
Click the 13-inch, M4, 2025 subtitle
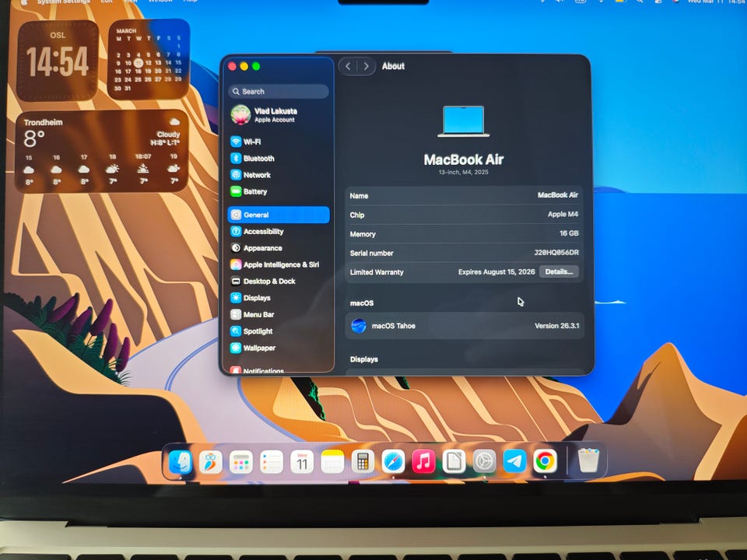pos(464,173)
